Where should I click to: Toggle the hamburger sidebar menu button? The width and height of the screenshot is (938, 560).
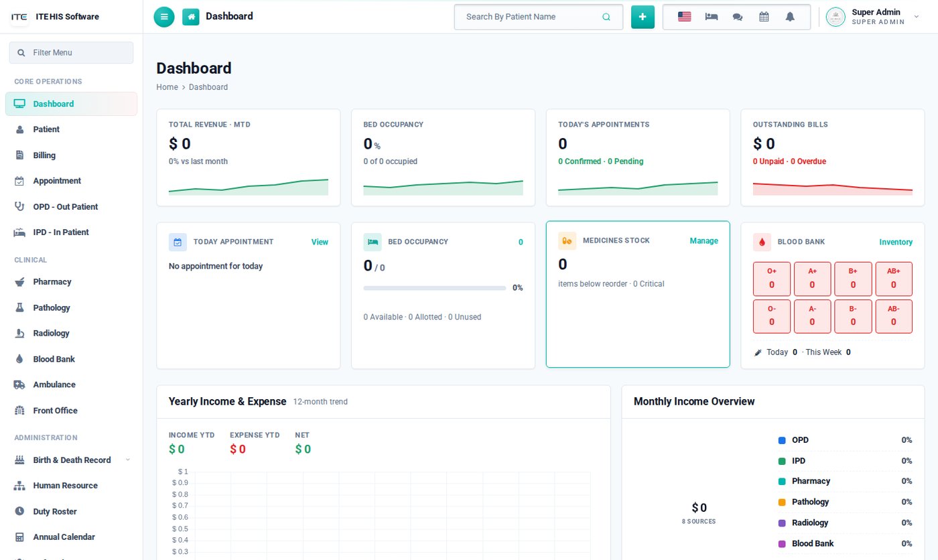(x=164, y=17)
